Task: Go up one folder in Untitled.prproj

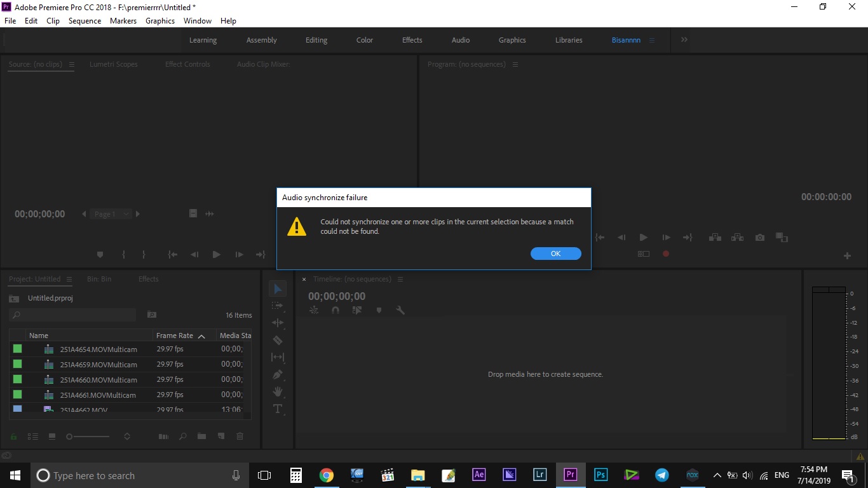Action: point(14,298)
